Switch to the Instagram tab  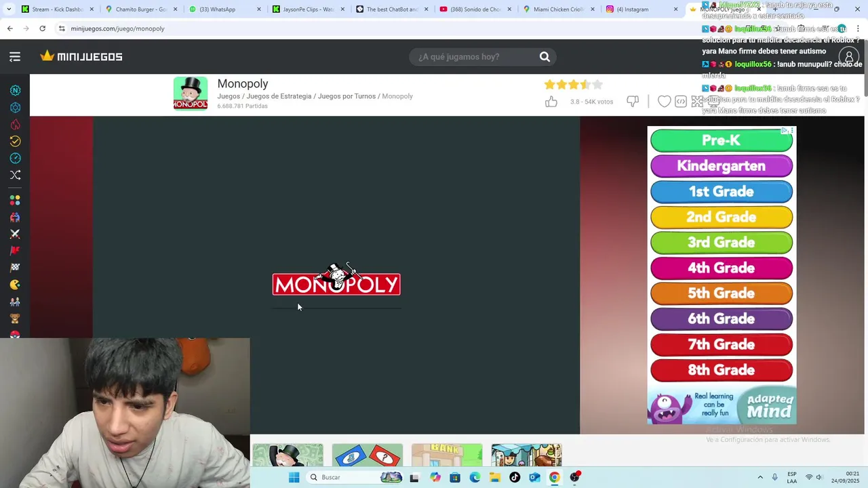(642, 9)
